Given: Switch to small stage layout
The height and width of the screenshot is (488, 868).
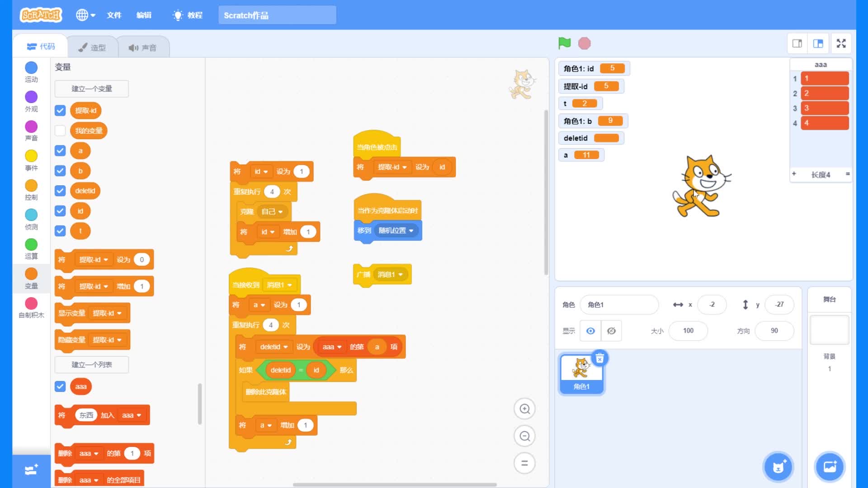Looking at the screenshot, I should 797,43.
